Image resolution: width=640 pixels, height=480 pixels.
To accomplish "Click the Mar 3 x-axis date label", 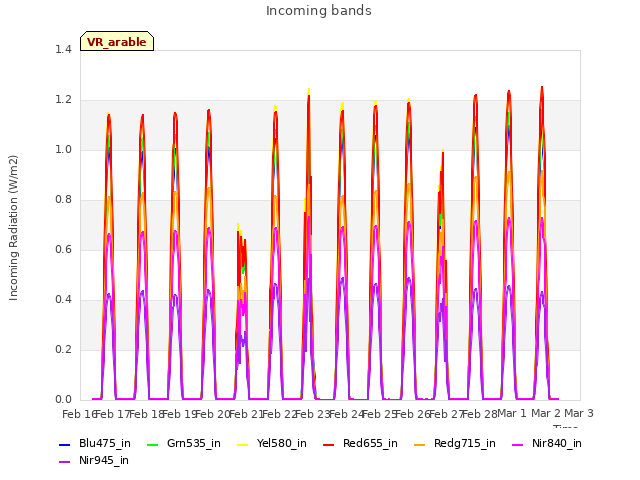I will tap(579, 413).
